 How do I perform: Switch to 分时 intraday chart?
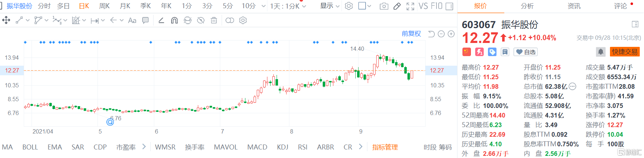44,6
